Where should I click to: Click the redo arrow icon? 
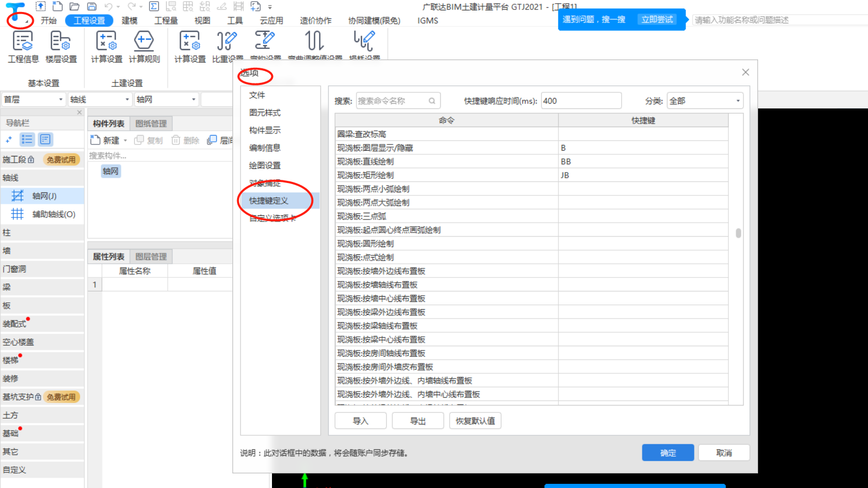(x=131, y=6)
